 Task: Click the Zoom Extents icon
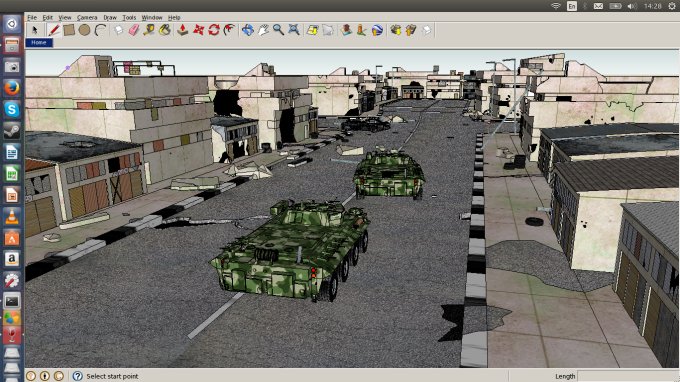coord(294,30)
